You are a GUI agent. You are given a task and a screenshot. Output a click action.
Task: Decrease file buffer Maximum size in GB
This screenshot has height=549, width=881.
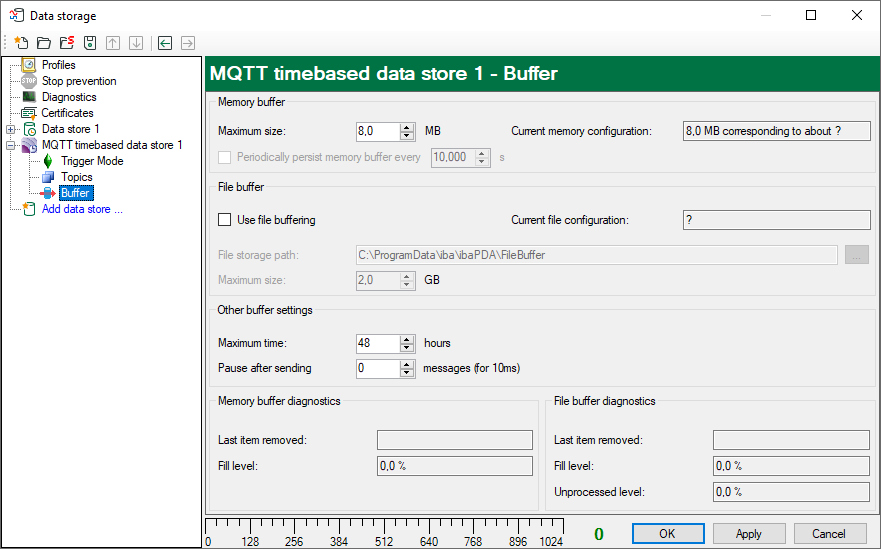[407, 284]
